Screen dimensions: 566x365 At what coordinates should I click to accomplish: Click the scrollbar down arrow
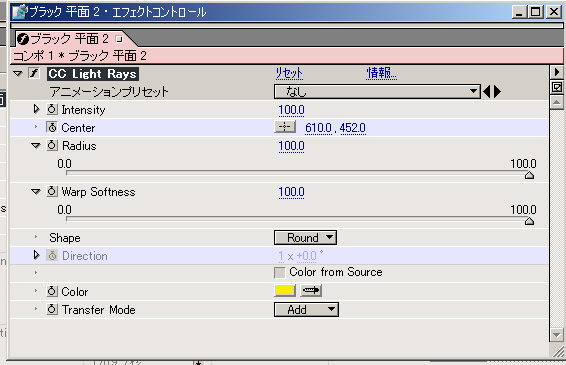click(557, 335)
